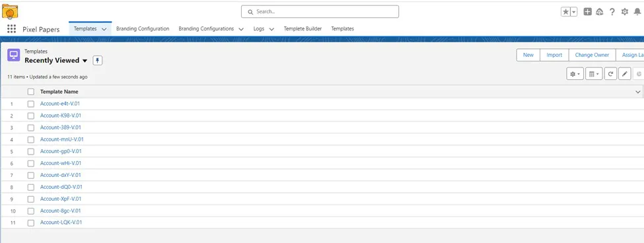Viewport: 644px width, 243px height.
Task: Click the pencil Edit List icon
Action: point(625,74)
